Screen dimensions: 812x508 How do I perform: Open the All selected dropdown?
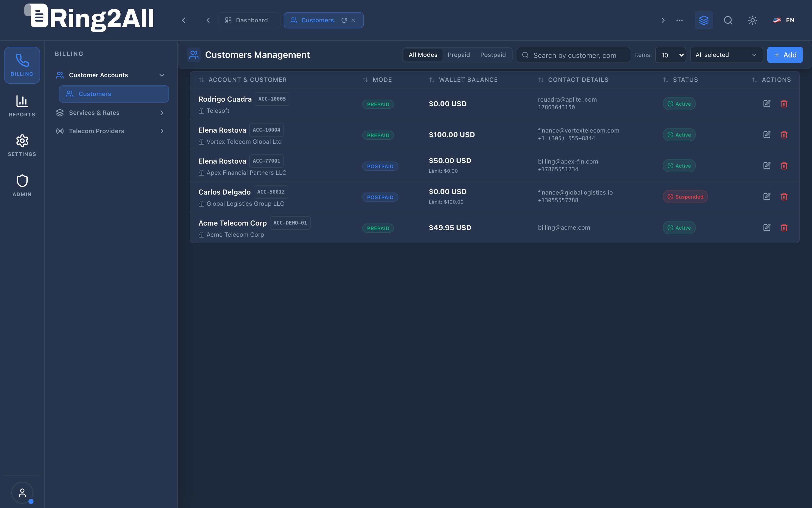click(x=726, y=55)
